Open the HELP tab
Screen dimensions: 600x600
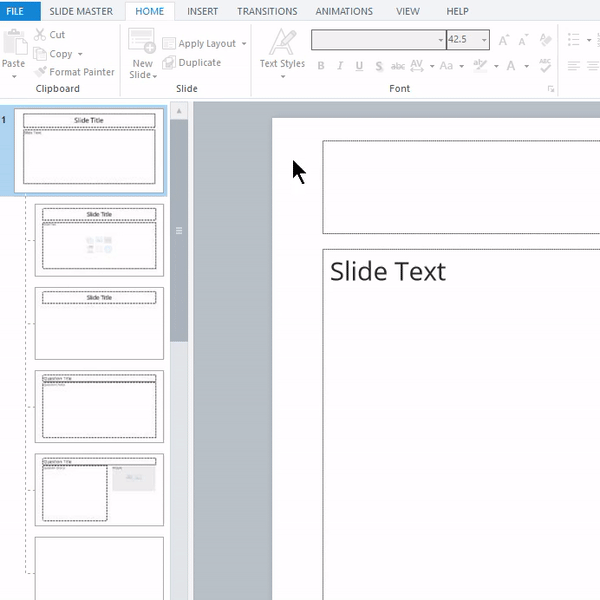(457, 11)
